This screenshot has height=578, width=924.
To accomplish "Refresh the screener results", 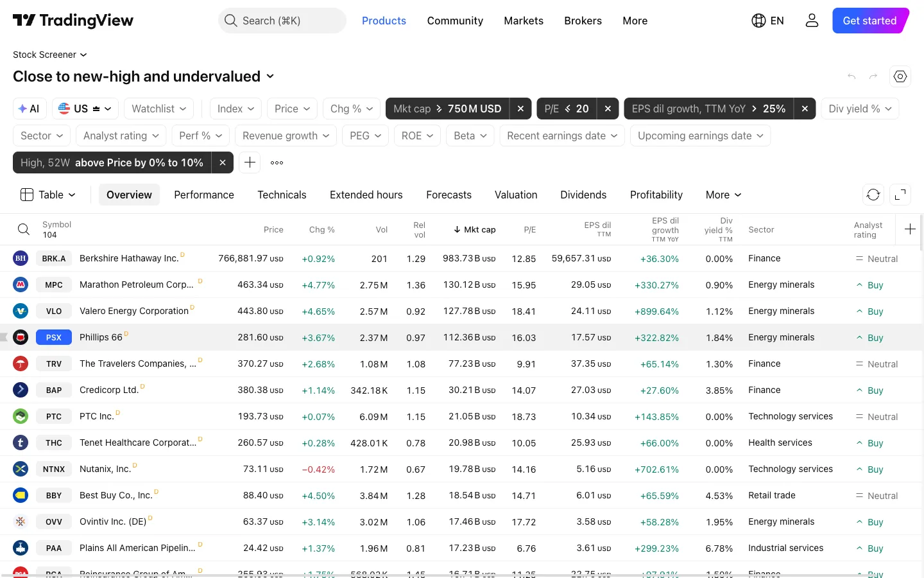I will [x=873, y=195].
